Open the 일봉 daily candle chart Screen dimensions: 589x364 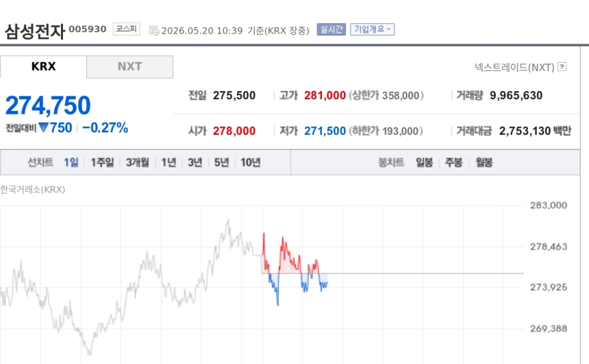click(424, 162)
